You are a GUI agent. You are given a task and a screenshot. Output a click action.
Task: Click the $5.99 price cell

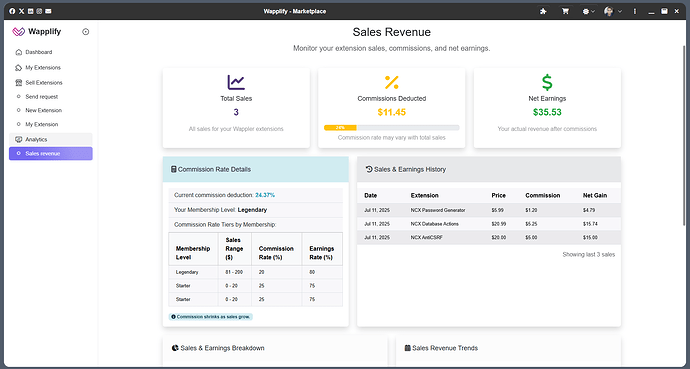(x=497, y=210)
